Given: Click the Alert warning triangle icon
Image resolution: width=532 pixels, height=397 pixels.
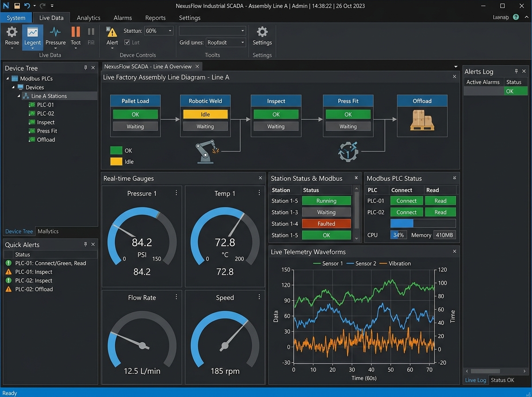Looking at the screenshot, I should pyautogui.click(x=112, y=32).
